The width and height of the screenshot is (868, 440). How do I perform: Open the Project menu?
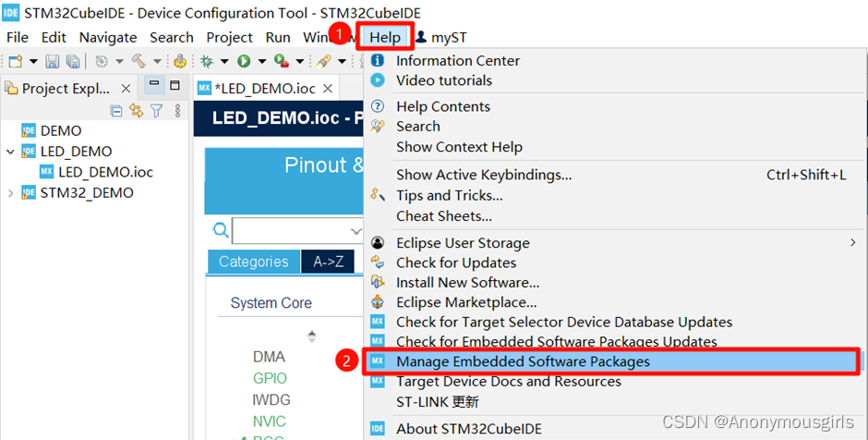pyautogui.click(x=229, y=37)
